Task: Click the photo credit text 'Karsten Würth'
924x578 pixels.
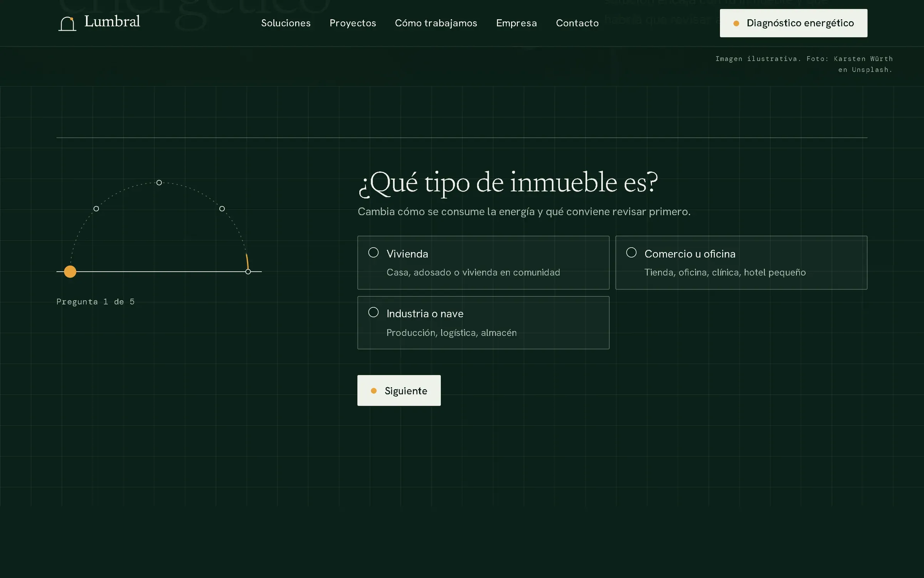Action: click(863, 59)
